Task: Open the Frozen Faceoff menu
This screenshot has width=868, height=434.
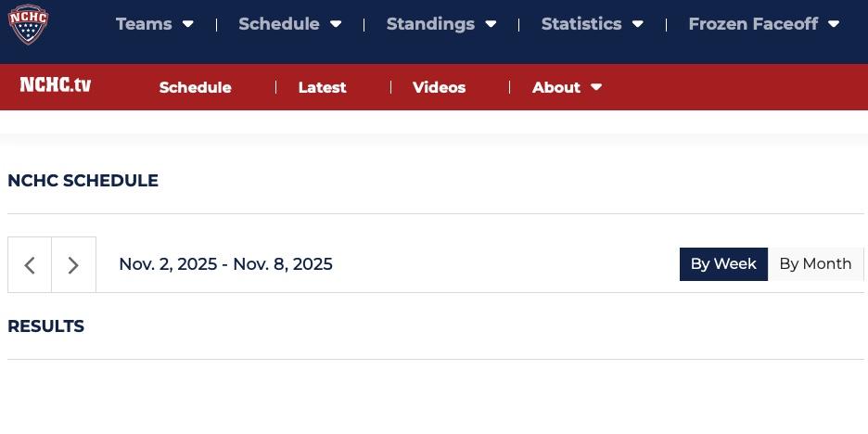Action: click(753, 24)
